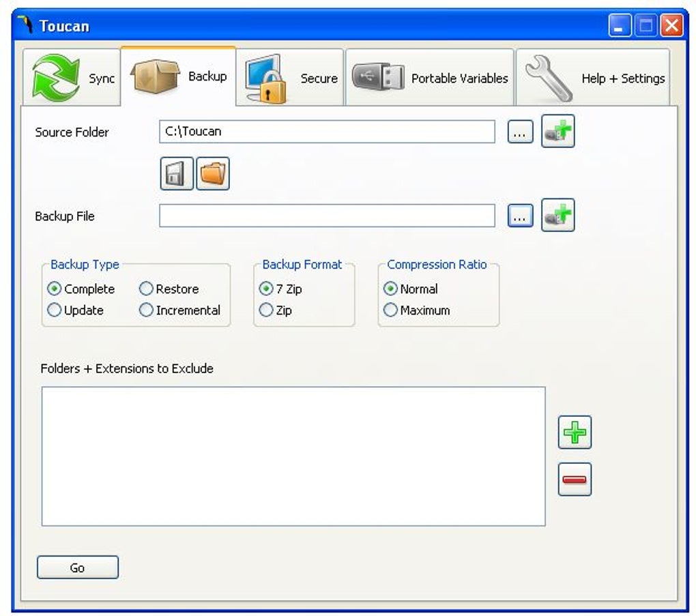
Task: Switch to the Sync tab
Action: pyautogui.click(x=72, y=78)
